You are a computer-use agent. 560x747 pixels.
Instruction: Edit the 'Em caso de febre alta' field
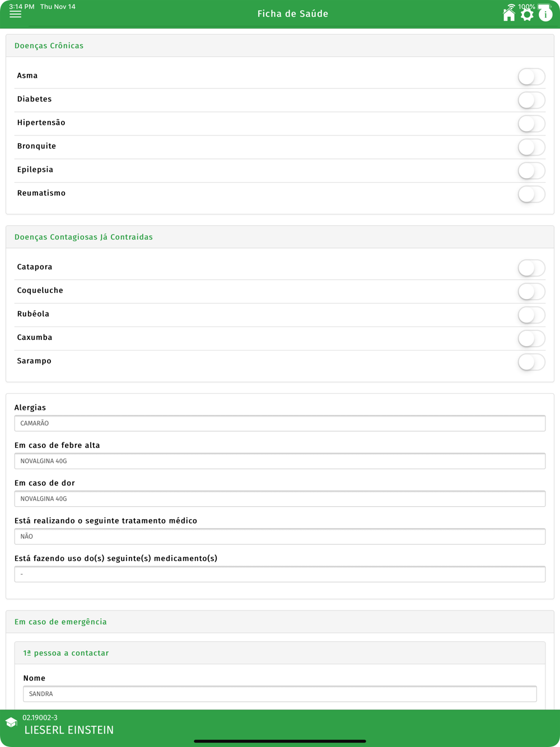(279, 461)
